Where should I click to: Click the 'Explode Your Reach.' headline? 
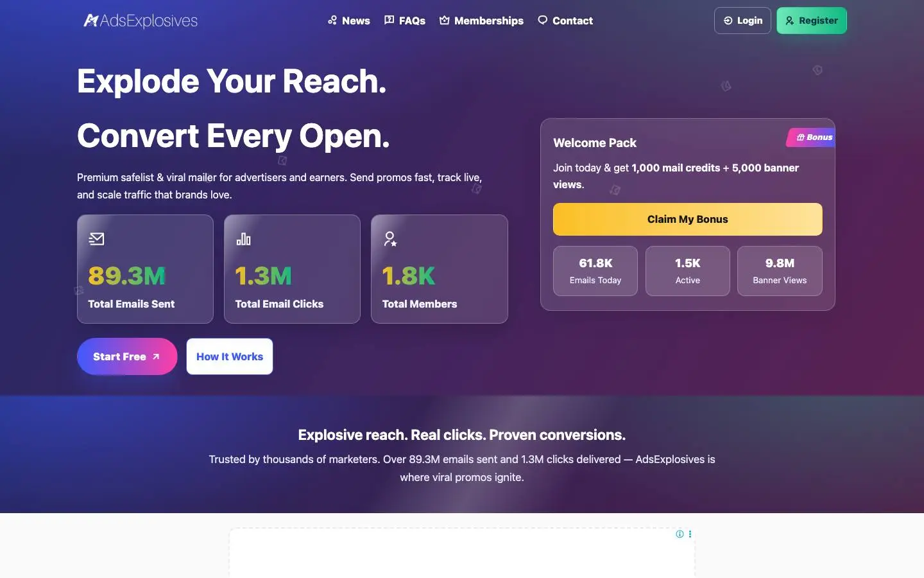[x=232, y=82]
